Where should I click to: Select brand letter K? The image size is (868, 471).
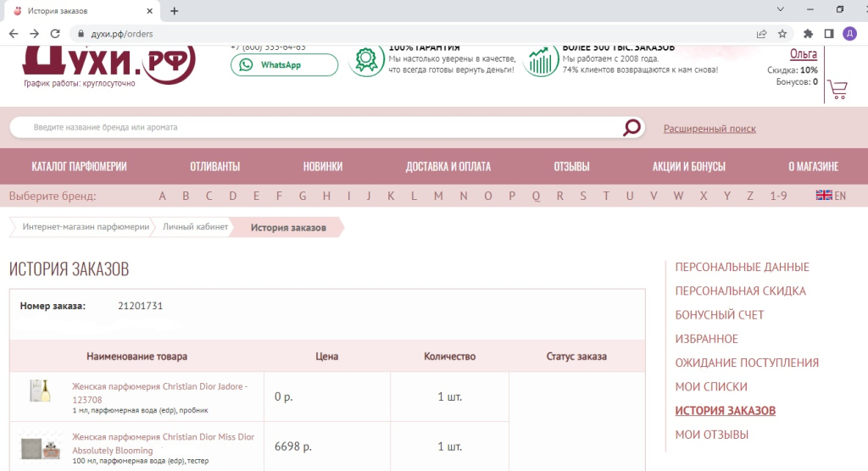pyautogui.click(x=391, y=196)
